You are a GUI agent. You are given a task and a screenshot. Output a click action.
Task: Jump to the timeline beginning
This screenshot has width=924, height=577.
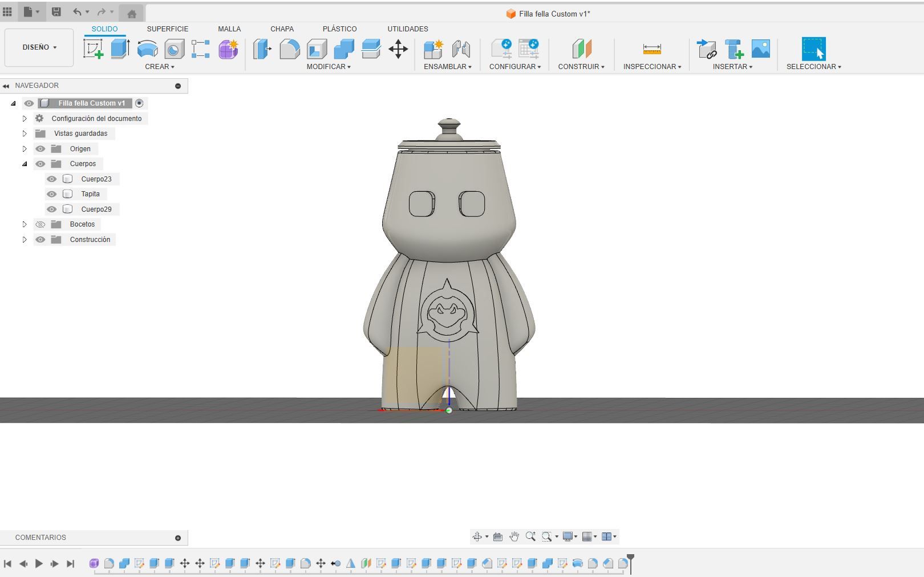(7, 564)
